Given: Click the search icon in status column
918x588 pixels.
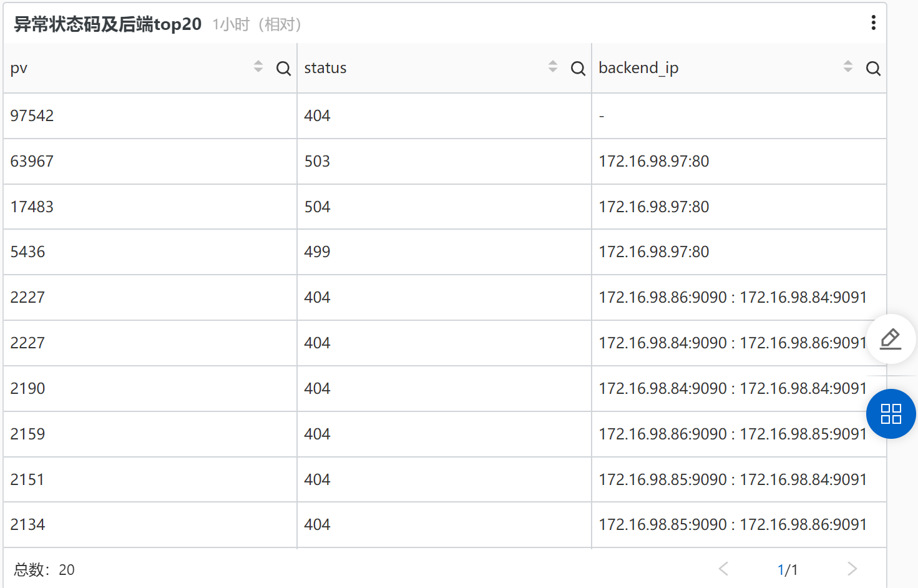Looking at the screenshot, I should (578, 69).
